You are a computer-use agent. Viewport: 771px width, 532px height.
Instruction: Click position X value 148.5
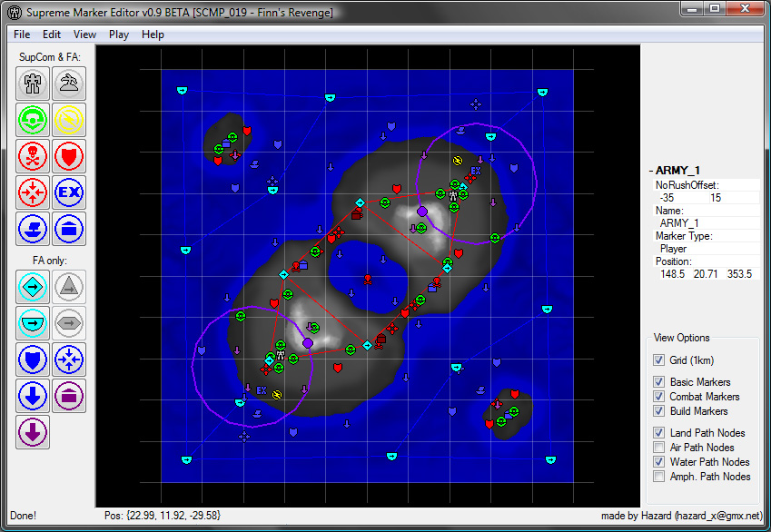point(672,274)
